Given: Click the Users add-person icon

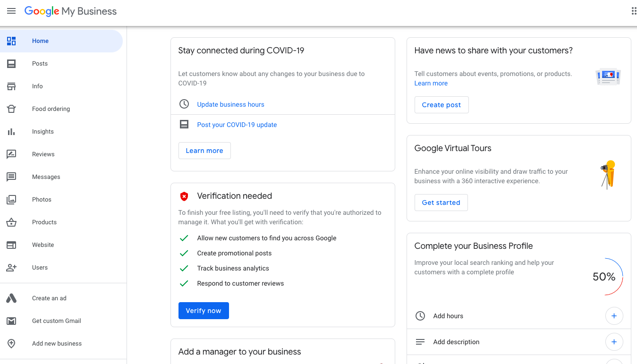Looking at the screenshot, I should point(11,268).
